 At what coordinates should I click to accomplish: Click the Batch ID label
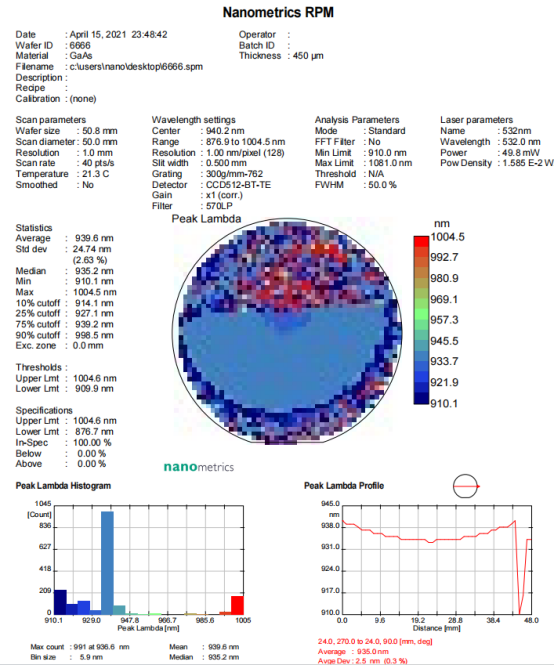click(257, 45)
